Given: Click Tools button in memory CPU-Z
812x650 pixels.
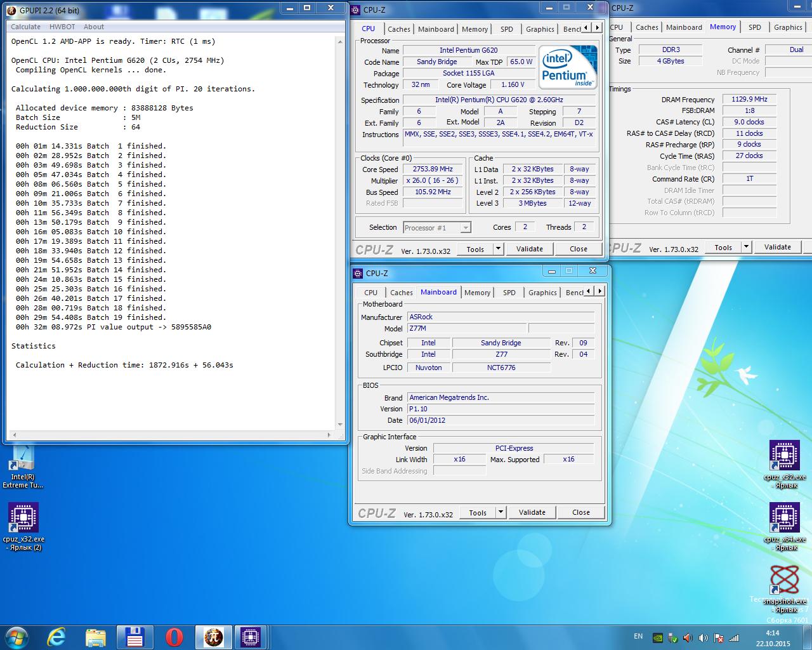Looking at the screenshot, I should point(723,247).
